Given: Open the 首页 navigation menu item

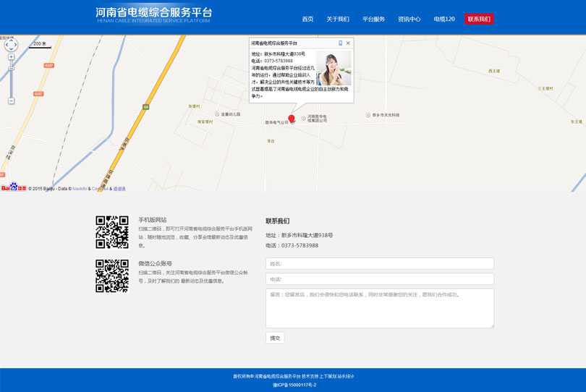Looking at the screenshot, I should point(307,19).
